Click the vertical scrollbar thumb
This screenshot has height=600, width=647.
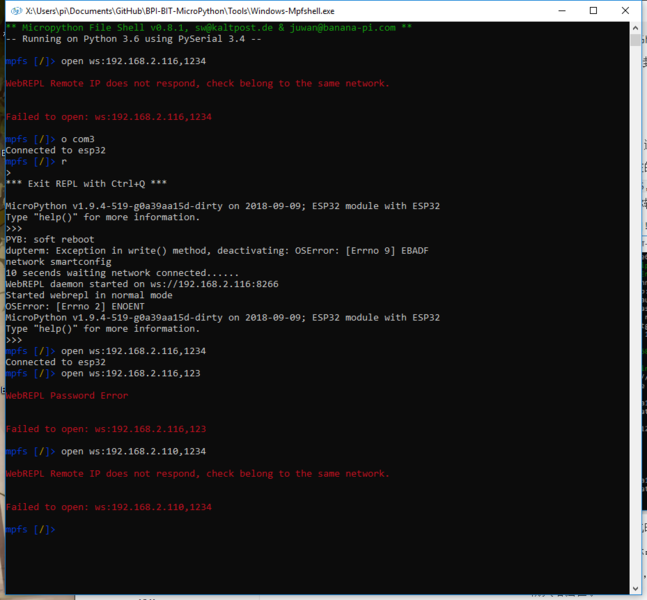(x=635, y=40)
